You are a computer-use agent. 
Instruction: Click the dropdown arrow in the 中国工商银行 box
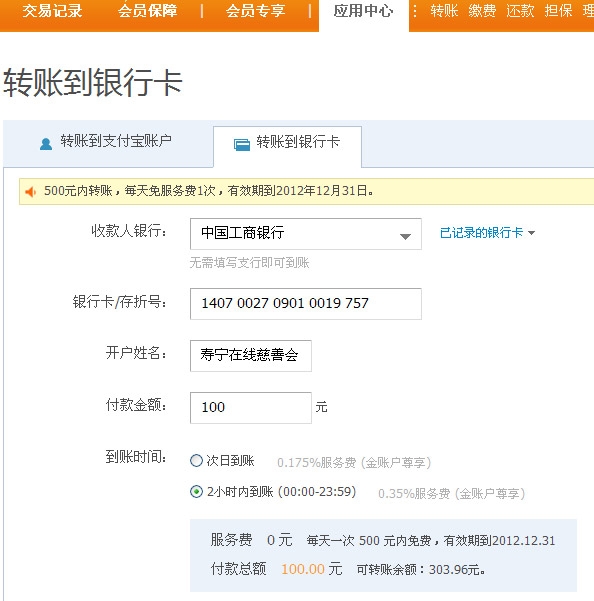(405, 236)
